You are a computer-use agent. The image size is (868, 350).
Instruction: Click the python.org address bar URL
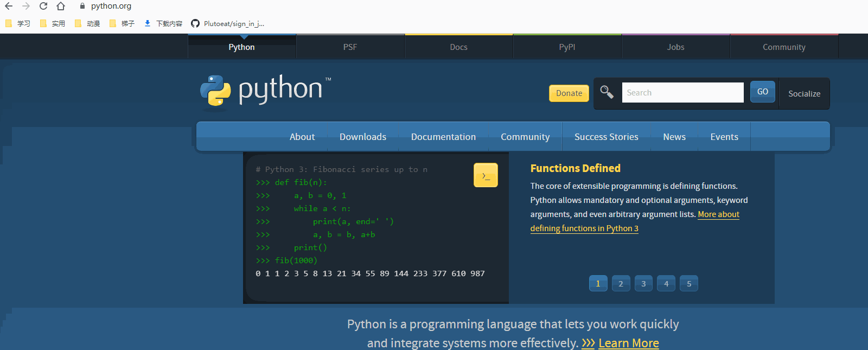pos(111,6)
